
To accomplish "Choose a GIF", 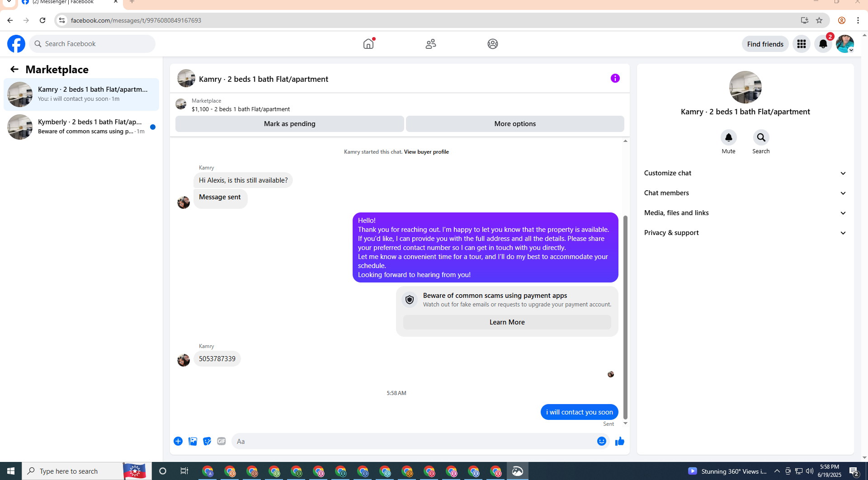I will tap(222, 441).
